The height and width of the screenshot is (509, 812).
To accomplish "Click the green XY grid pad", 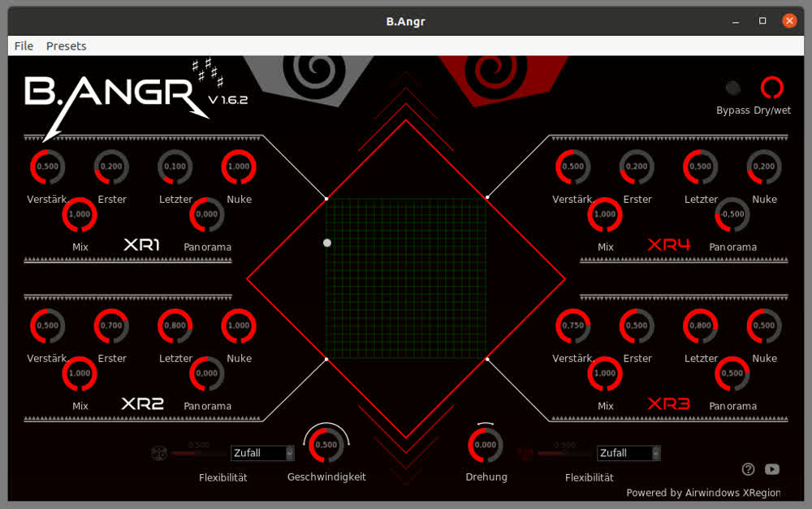I will 406,278.
